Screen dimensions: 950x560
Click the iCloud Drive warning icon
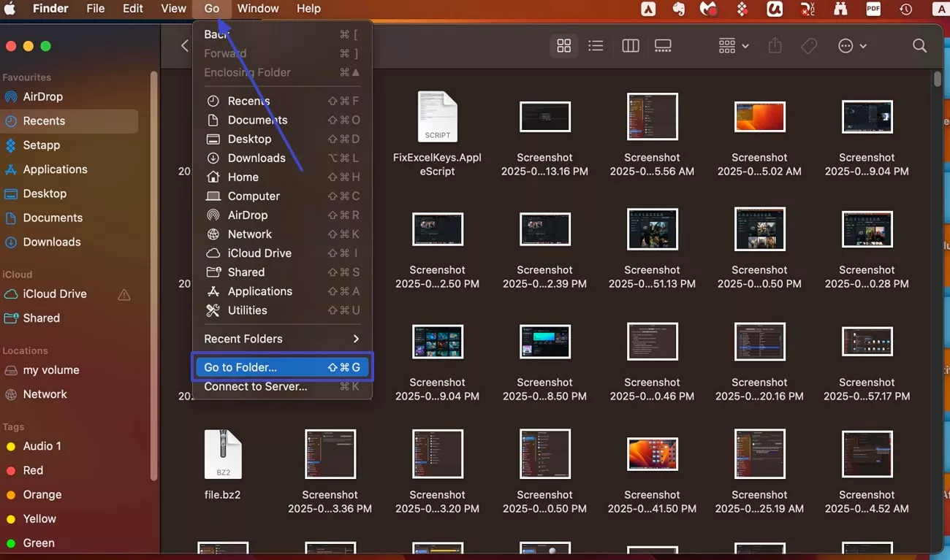[x=124, y=294]
